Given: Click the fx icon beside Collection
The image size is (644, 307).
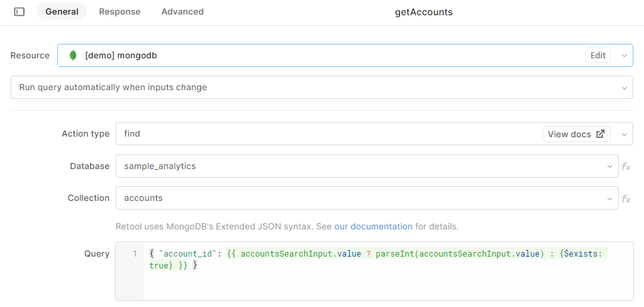Looking at the screenshot, I should coord(625,198).
